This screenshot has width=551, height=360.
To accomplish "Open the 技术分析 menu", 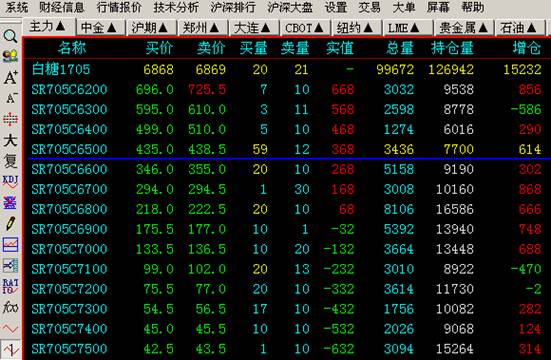I will click(x=176, y=7).
